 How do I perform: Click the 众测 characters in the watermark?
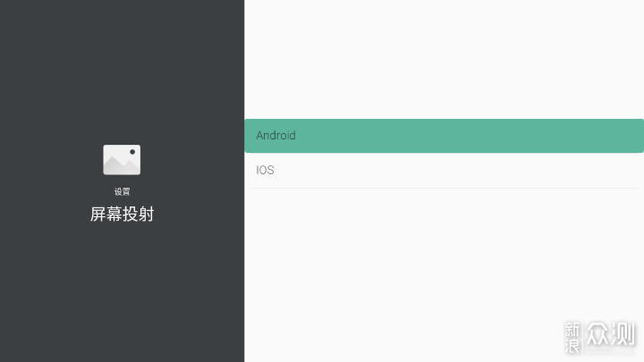612,336
